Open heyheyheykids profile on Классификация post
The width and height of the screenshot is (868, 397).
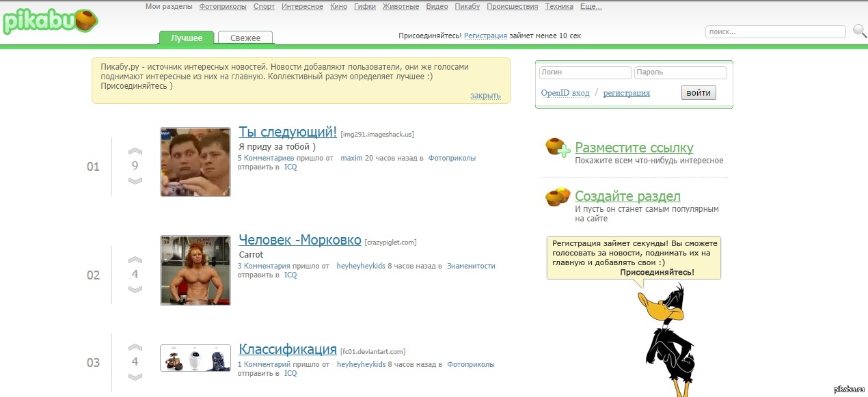(361, 365)
